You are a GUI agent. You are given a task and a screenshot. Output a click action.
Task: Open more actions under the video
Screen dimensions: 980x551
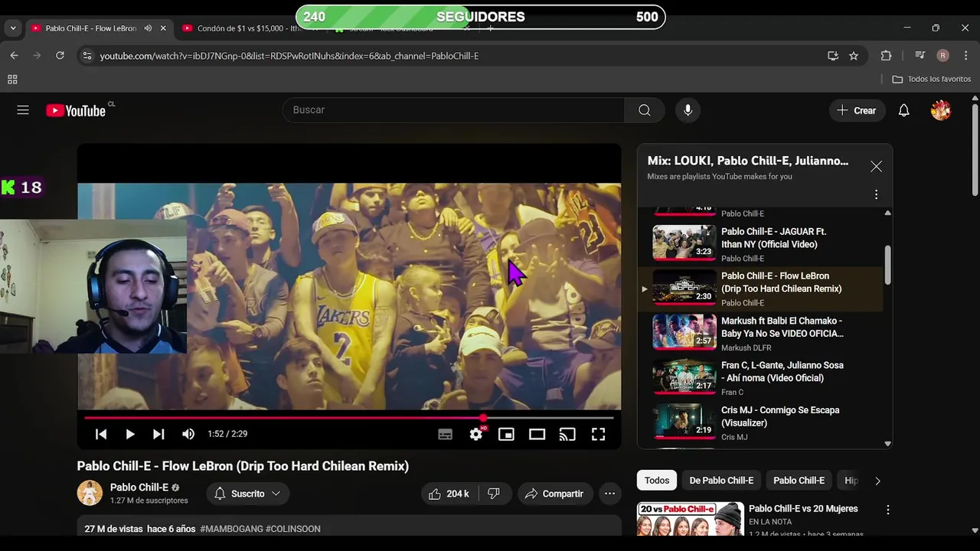609,494
